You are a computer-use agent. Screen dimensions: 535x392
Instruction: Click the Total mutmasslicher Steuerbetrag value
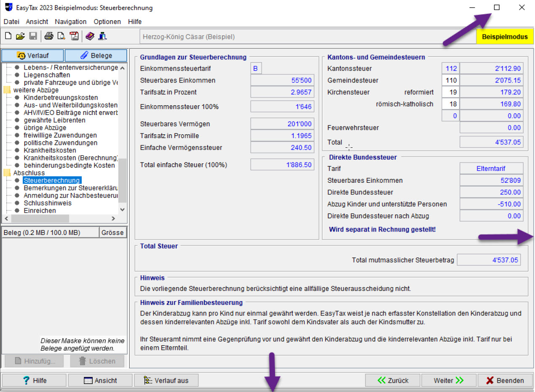point(489,260)
